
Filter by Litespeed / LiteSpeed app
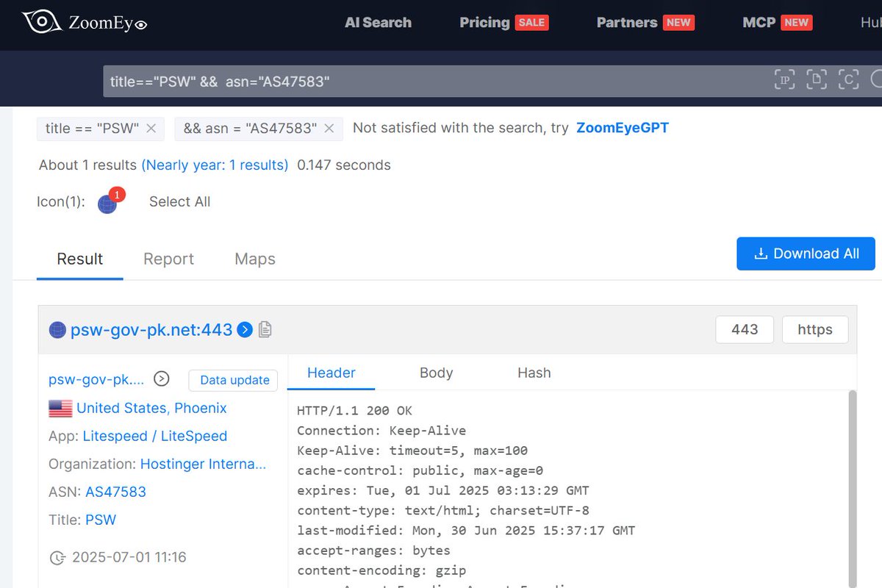coord(155,437)
